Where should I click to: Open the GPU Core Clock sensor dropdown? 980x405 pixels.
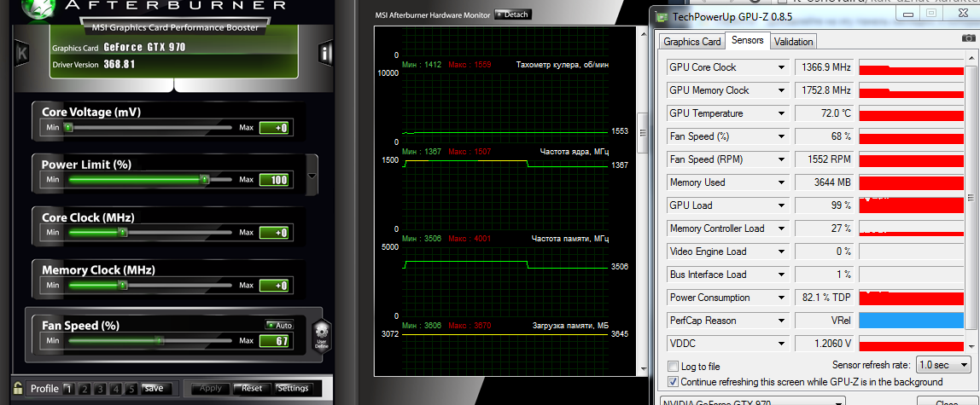(x=780, y=67)
